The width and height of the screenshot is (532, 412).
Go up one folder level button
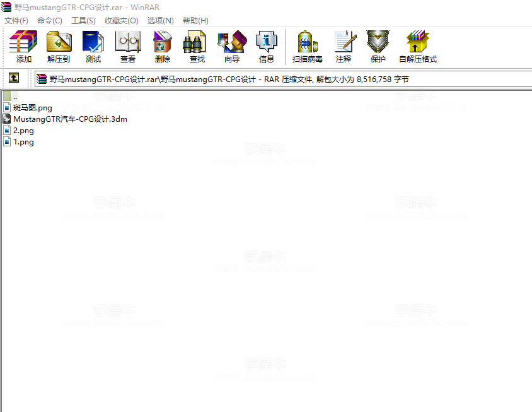coord(14,78)
